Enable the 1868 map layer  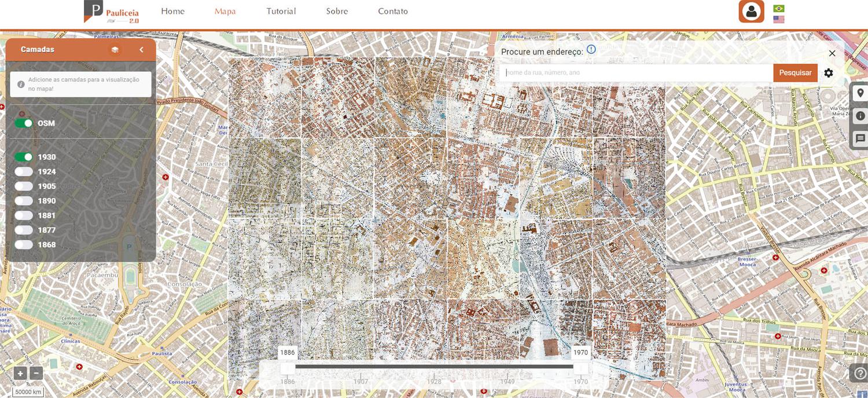click(24, 244)
